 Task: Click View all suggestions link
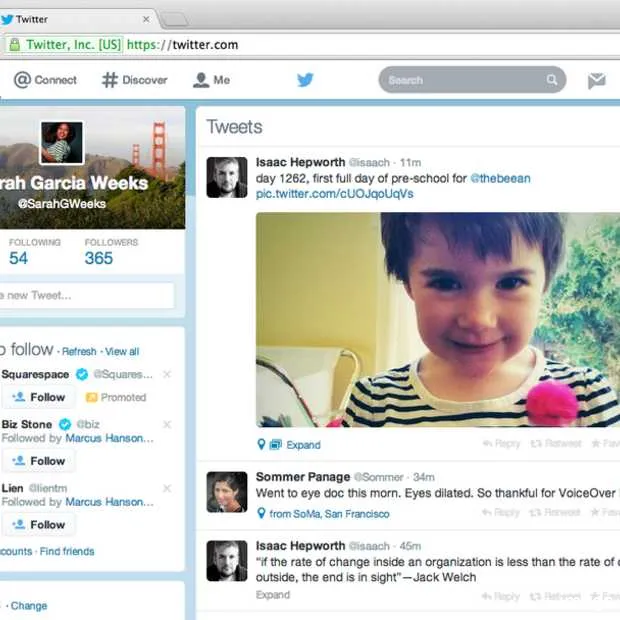(122, 352)
